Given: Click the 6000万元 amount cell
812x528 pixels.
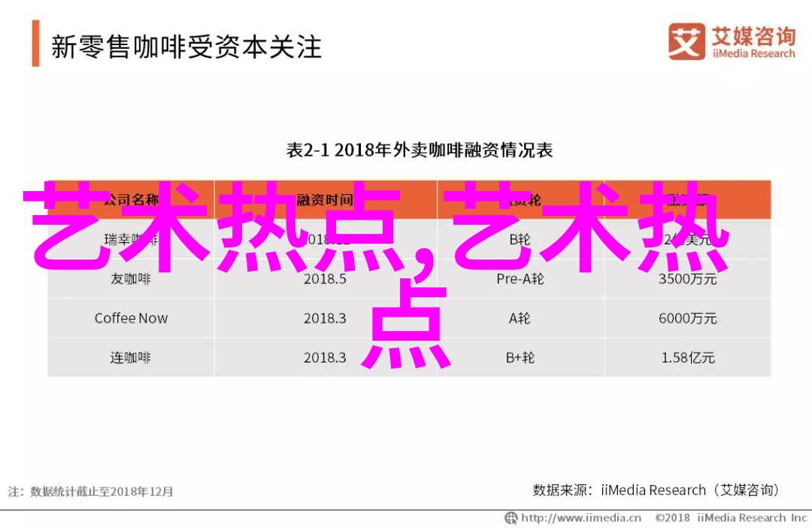Looking at the screenshot, I should point(688,318).
